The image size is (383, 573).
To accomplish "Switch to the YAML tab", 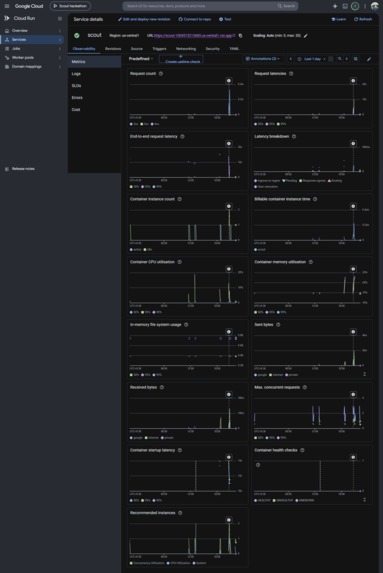I will click(x=234, y=49).
